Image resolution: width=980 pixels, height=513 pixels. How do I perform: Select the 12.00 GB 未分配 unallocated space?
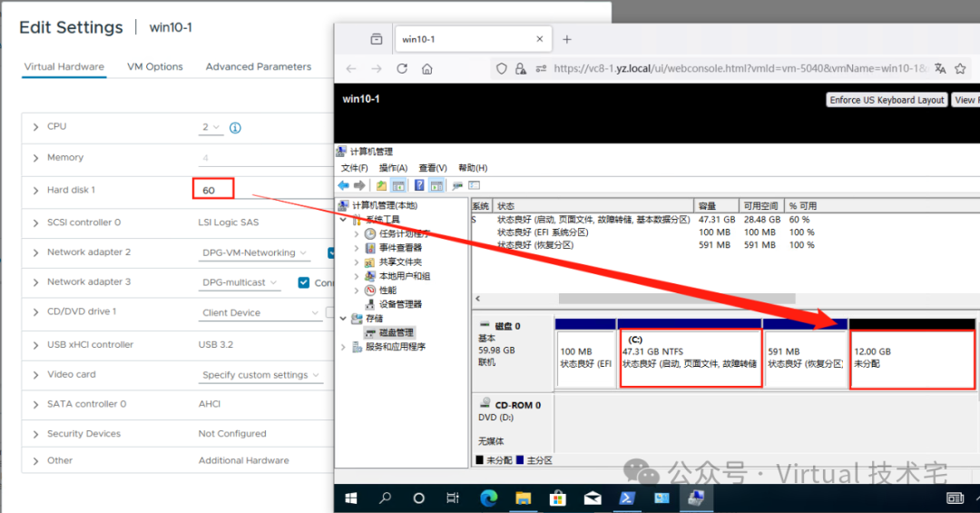913,359
